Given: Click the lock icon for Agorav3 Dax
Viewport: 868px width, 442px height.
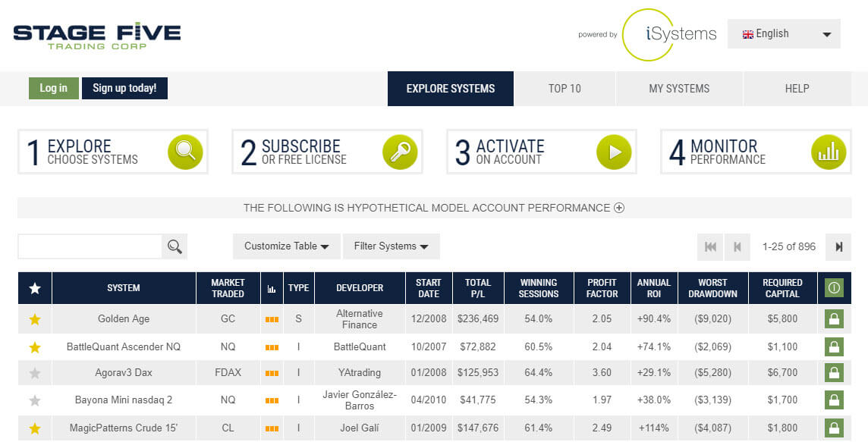Looking at the screenshot, I should (x=834, y=372).
